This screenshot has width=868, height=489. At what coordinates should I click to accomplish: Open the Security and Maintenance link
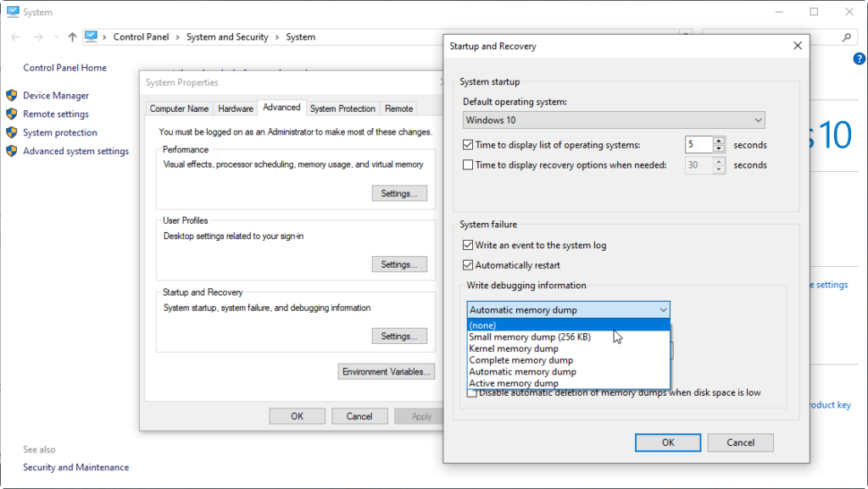(76, 467)
